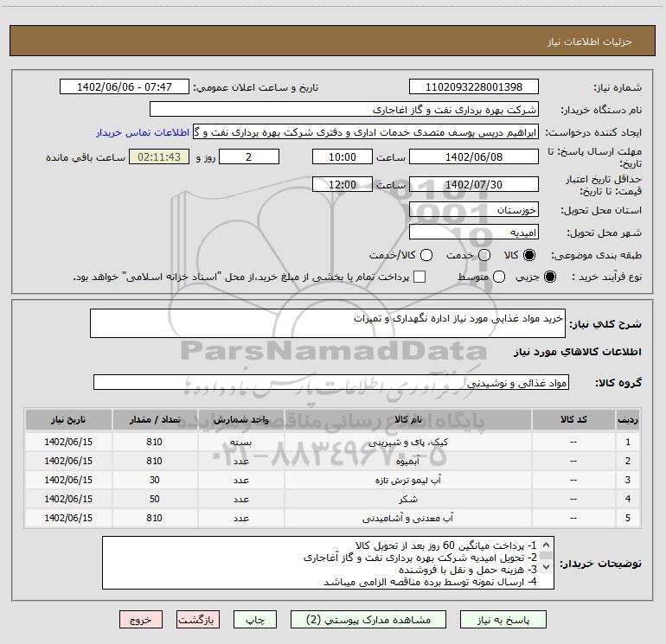Click the buyer organization name field

[344, 110]
